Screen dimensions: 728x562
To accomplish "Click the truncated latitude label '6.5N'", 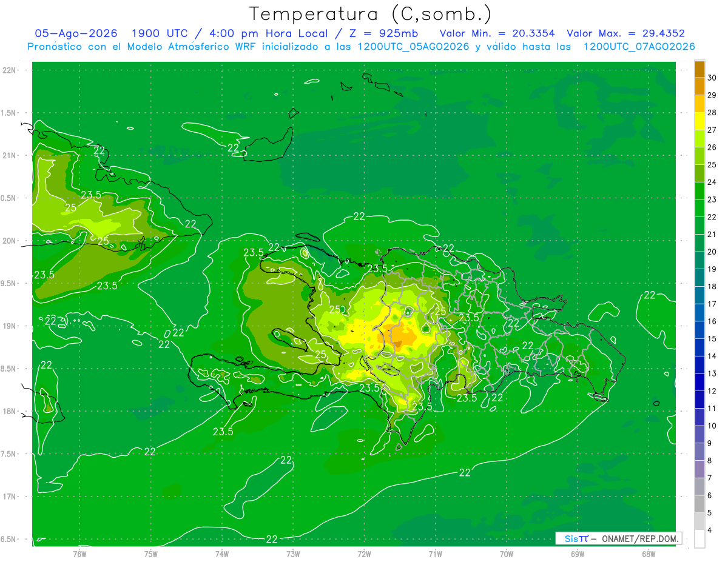I will tap(9, 540).
